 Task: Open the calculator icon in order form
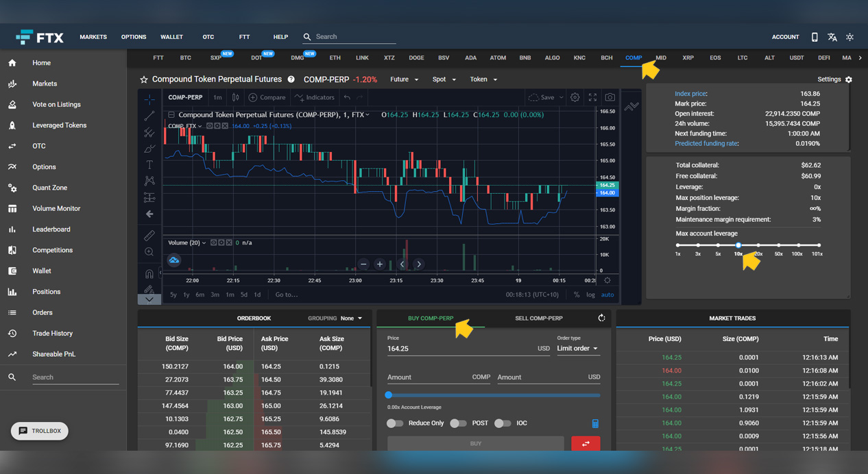click(595, 424)
